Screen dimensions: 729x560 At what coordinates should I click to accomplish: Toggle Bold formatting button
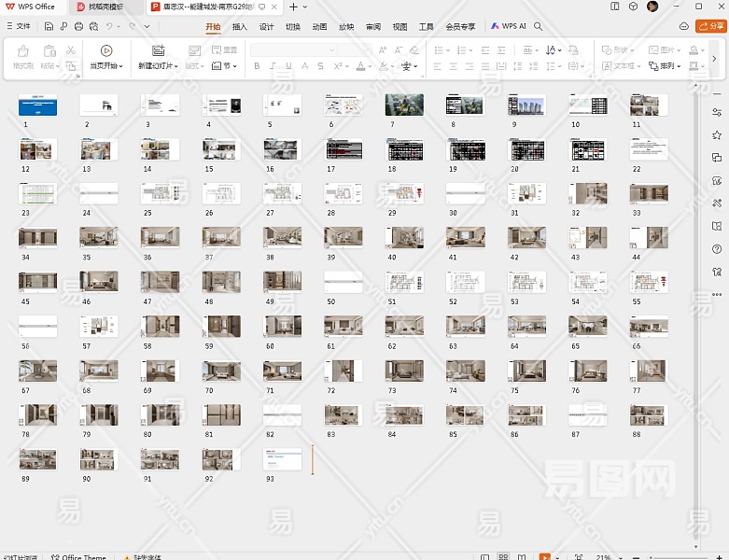257,66
